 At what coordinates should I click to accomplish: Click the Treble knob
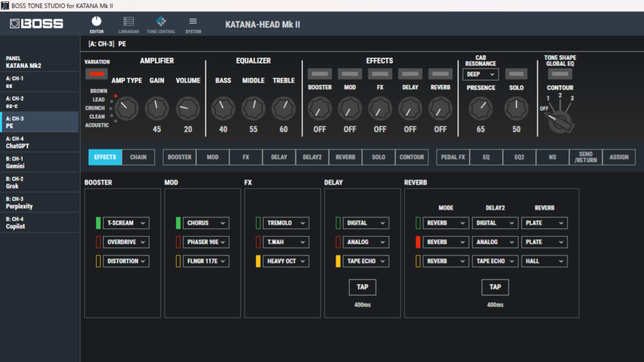[284, 108]
